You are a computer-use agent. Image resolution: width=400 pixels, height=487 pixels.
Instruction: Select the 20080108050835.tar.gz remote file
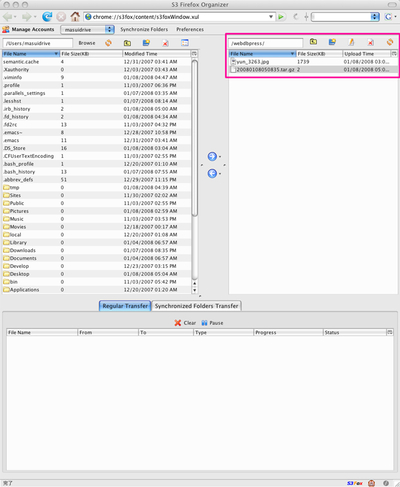pos(313,70)
